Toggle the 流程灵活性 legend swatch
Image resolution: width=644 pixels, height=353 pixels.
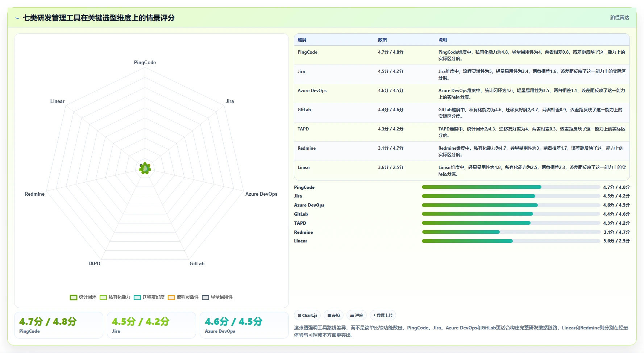click(x=171, y=298)
